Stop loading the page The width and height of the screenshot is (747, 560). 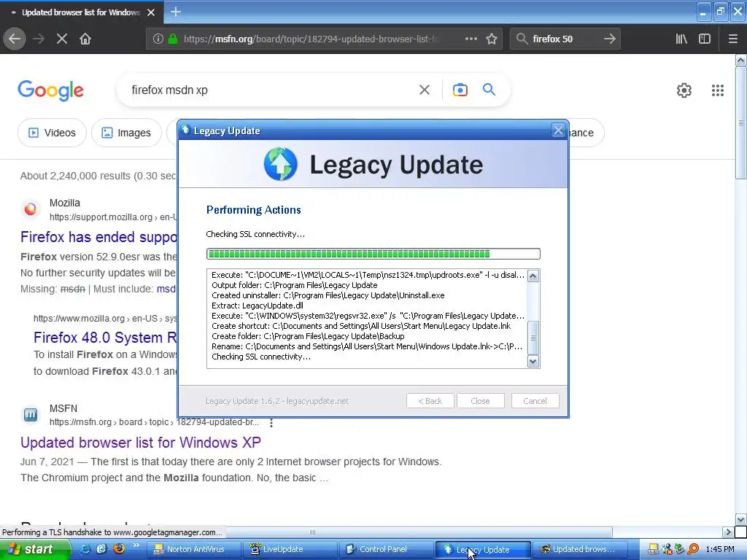point(61,39)
